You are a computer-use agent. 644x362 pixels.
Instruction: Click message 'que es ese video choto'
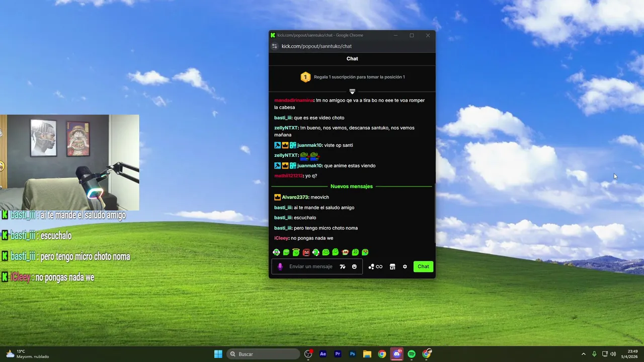(x=319, y=118)
